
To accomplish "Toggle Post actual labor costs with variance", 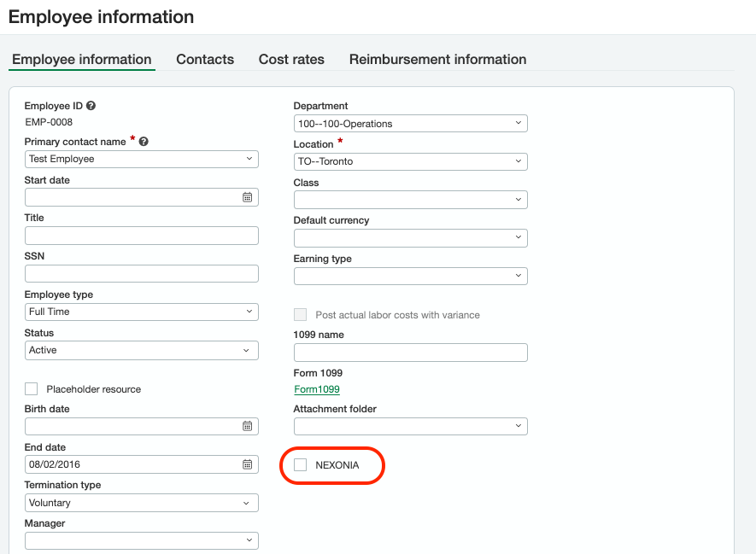I will (x=301, y=315).
